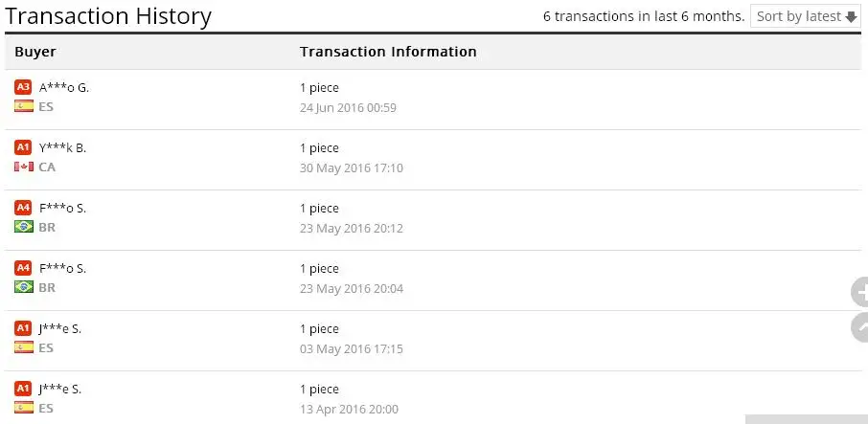Click the Brazil flag for the 20:12 transaction
Screen dimensions: 868x424
(x=24, y=227)
